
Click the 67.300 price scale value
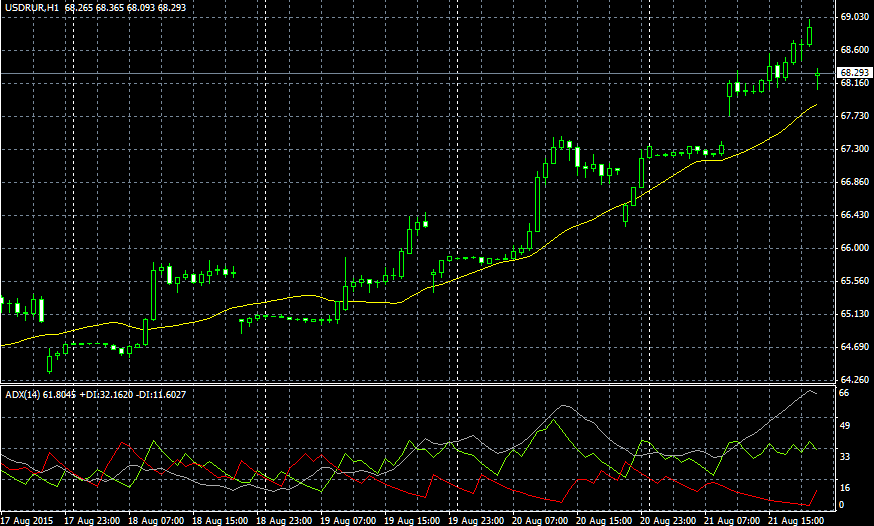pos(854,149)
